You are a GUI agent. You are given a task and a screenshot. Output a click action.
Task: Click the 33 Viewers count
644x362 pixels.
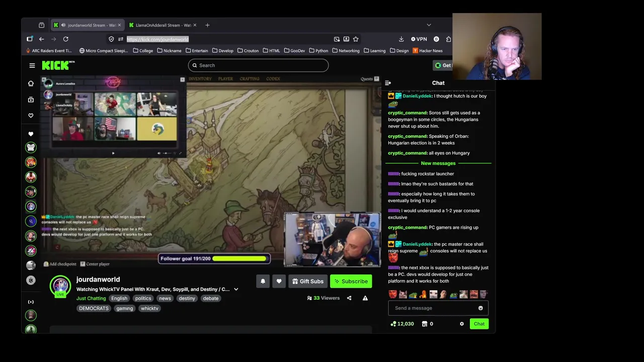click(x=323, y=298)
